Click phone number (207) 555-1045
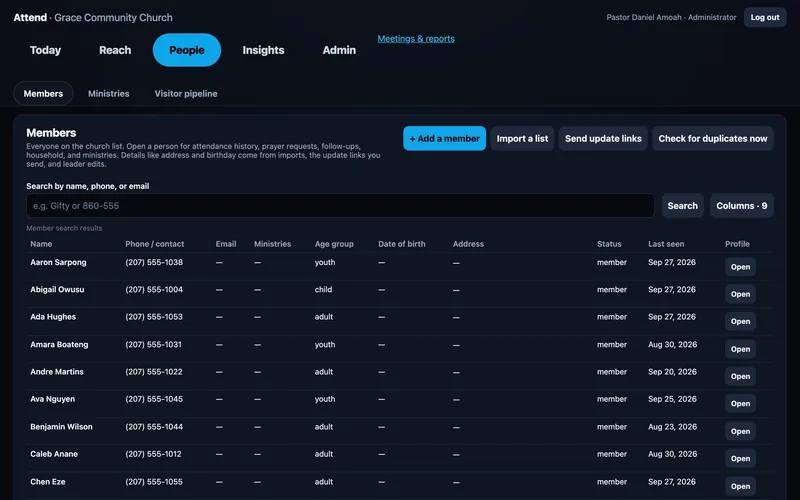Image resolution: width=800 pixels, height=500 pixels. (x=154, y=399)
